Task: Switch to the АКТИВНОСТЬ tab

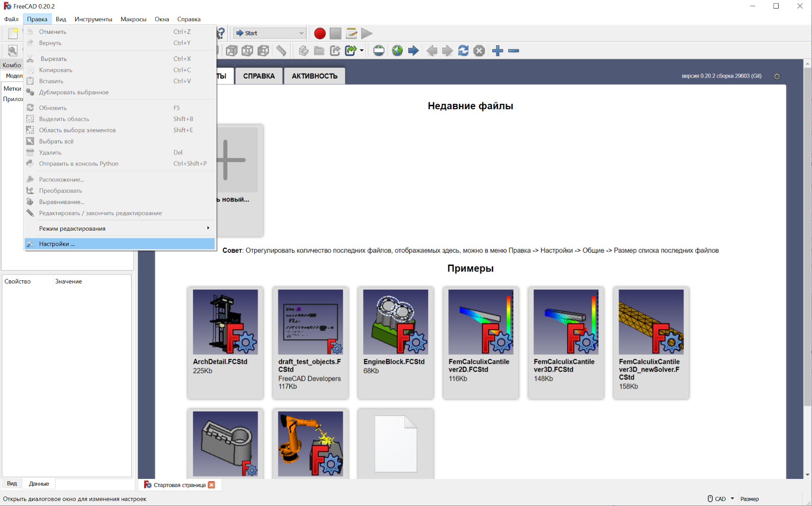Action: (314, 76)
